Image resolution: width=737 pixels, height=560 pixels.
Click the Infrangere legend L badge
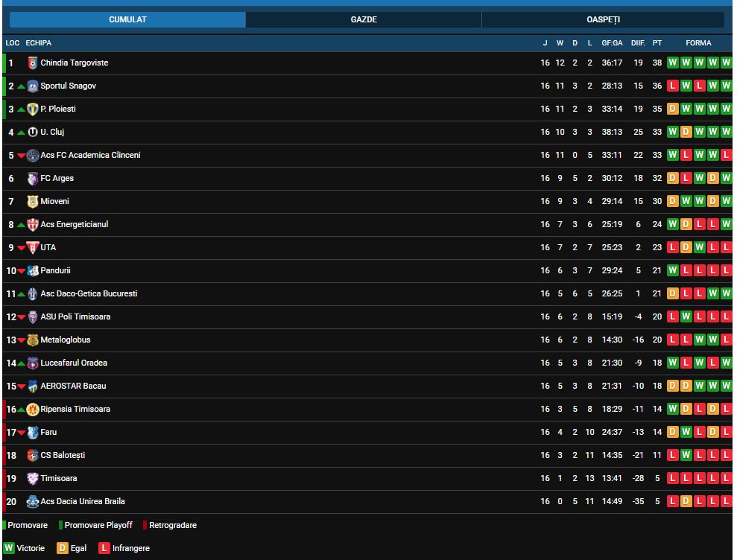pos(104,548)
